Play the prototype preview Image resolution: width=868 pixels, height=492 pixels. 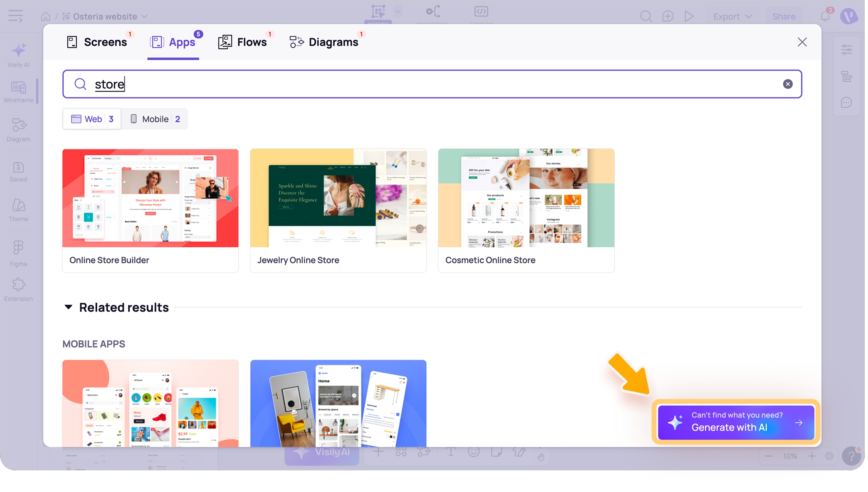(689, 16)
